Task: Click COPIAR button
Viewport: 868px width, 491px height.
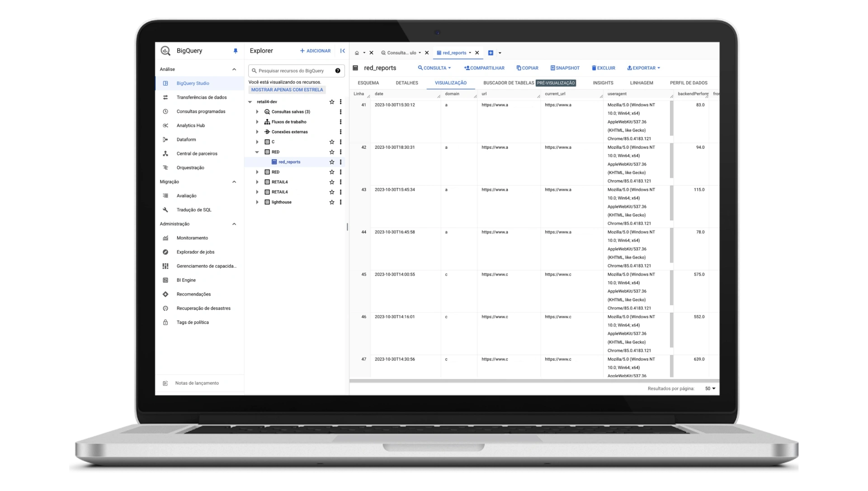Action: pyautogui.click(x=527, y=68)
